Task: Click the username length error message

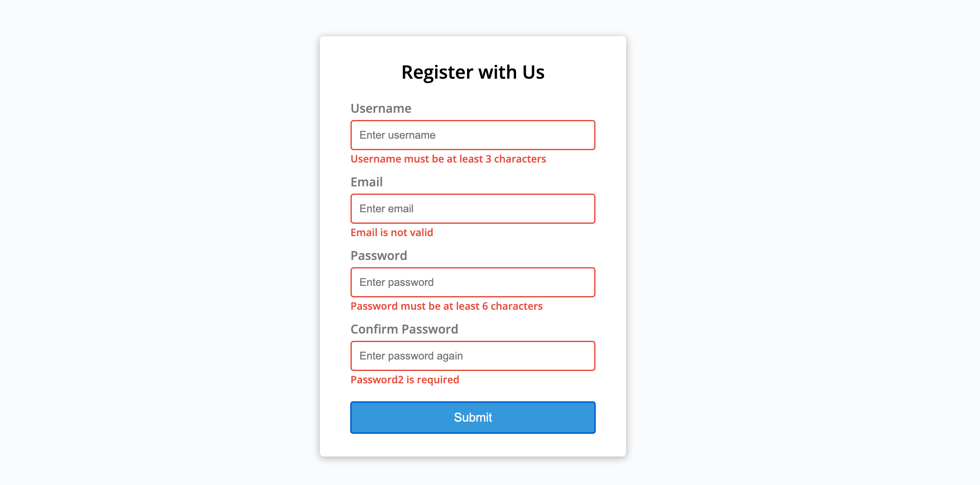Action: coord(448,159)
